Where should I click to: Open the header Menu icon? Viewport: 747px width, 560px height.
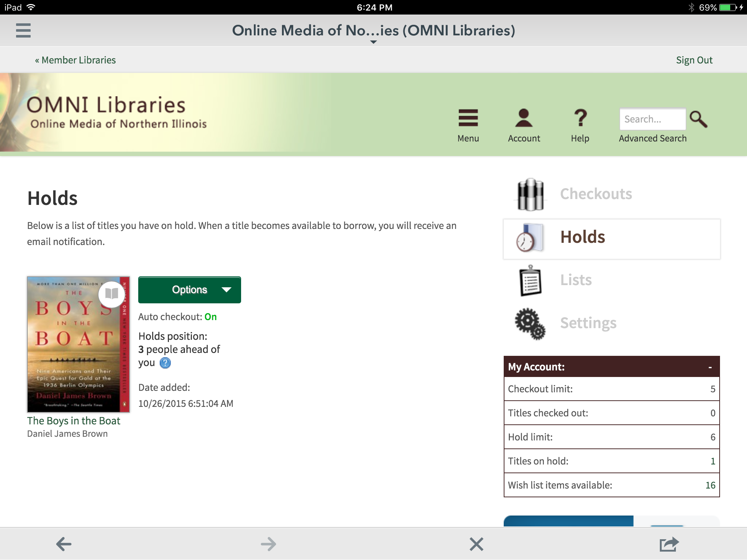[468, 118]
